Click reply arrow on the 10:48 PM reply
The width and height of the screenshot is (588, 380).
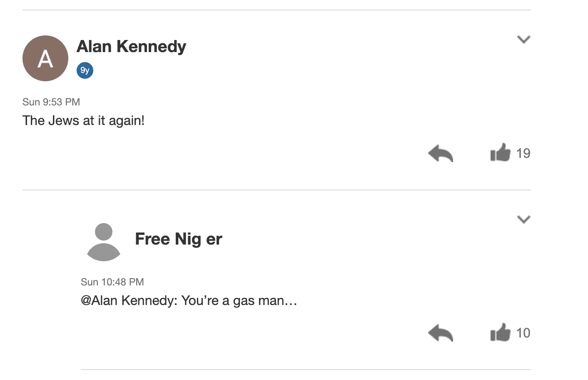pyautogui.click(x=440, y=333)
